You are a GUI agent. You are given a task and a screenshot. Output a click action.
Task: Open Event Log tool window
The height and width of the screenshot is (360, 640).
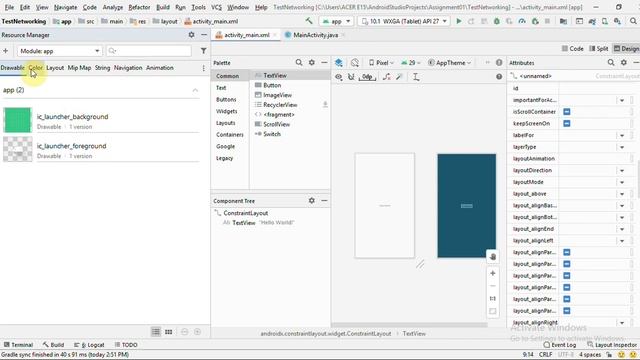pos(560,345)
